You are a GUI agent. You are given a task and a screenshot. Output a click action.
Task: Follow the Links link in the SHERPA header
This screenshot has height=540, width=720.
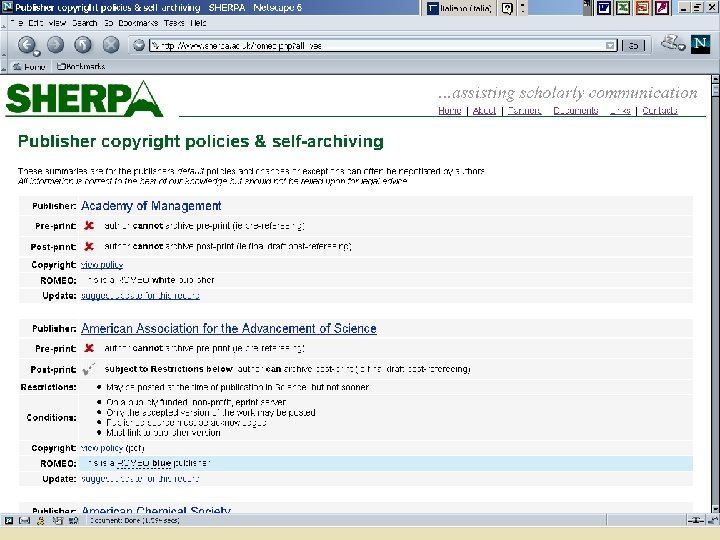click(620, 110)
